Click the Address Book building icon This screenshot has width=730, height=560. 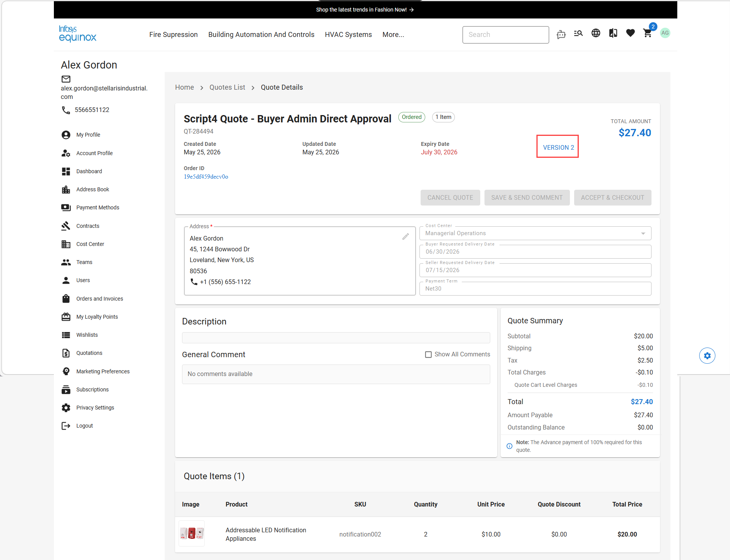tap(66, 189)
